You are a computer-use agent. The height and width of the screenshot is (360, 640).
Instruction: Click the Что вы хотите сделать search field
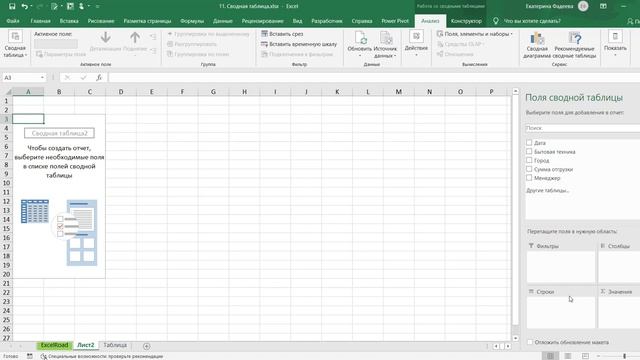pyautogui.click(x=532, y=21)
